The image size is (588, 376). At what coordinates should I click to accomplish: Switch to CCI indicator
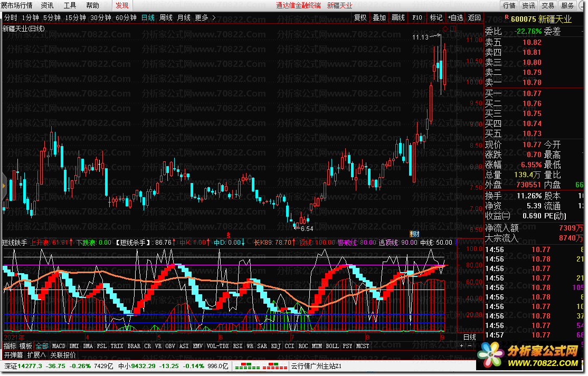pos(289,346)
